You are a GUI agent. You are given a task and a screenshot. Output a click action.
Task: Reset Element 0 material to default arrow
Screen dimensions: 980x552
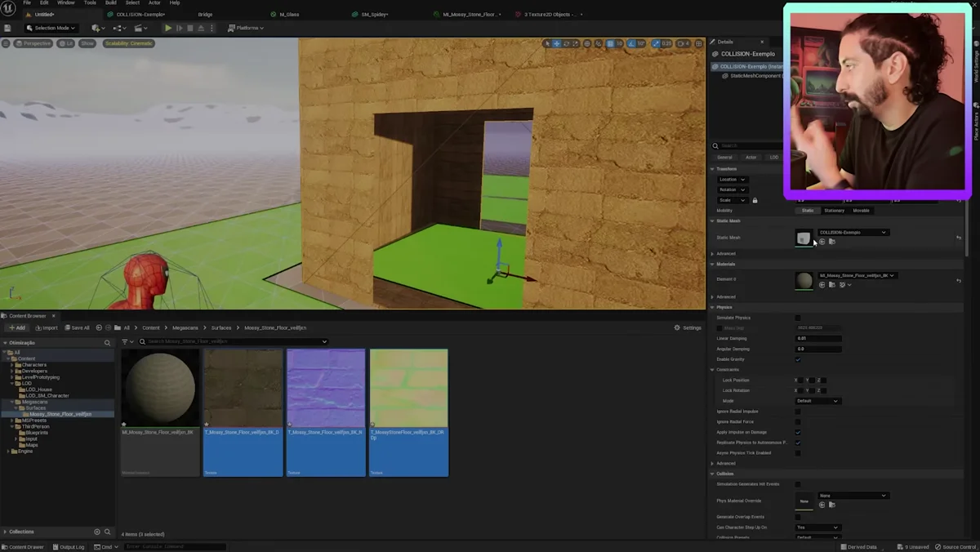959,280
